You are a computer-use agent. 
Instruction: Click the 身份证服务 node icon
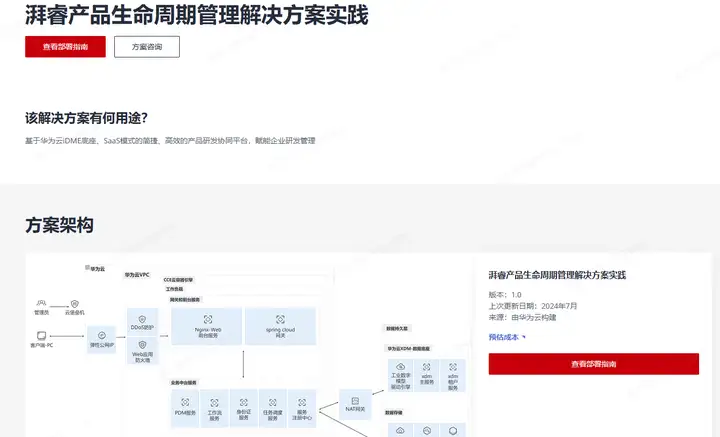point(244,403)
